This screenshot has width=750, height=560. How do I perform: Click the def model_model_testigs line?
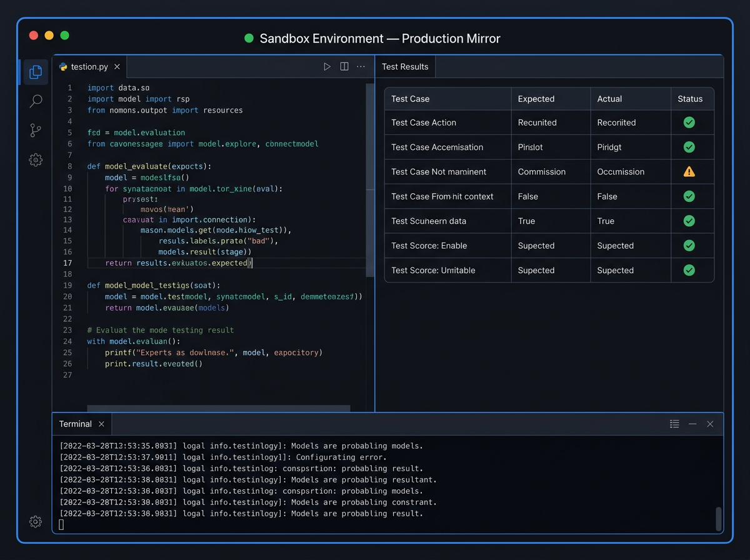pyautogui.click(x=152, y=285)
